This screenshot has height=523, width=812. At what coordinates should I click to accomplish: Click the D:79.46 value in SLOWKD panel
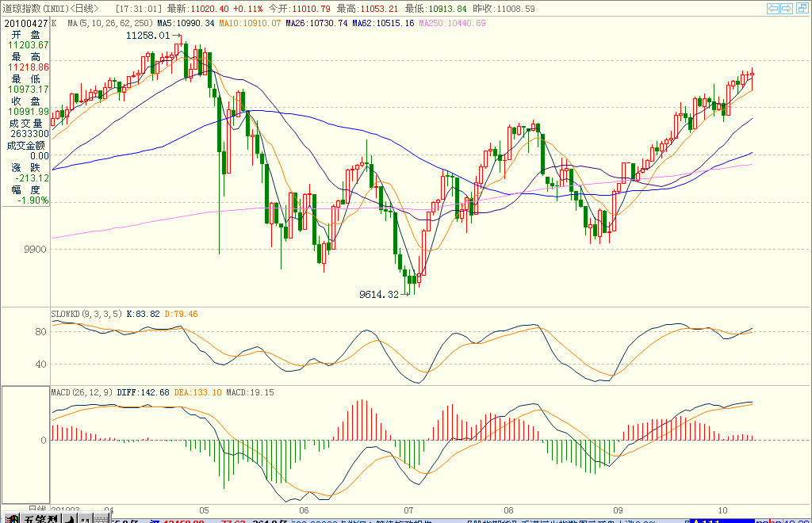point(181,314)
